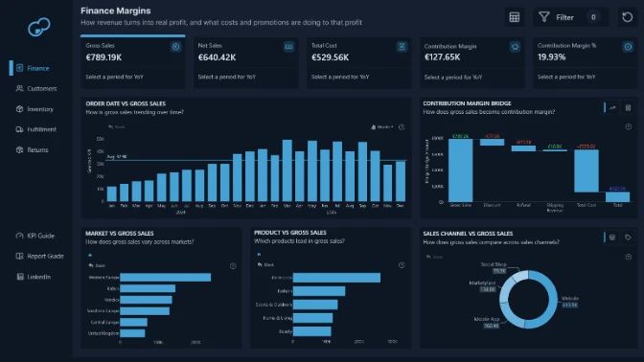Select the Total waterfall bar

click(x=617, y=196)
